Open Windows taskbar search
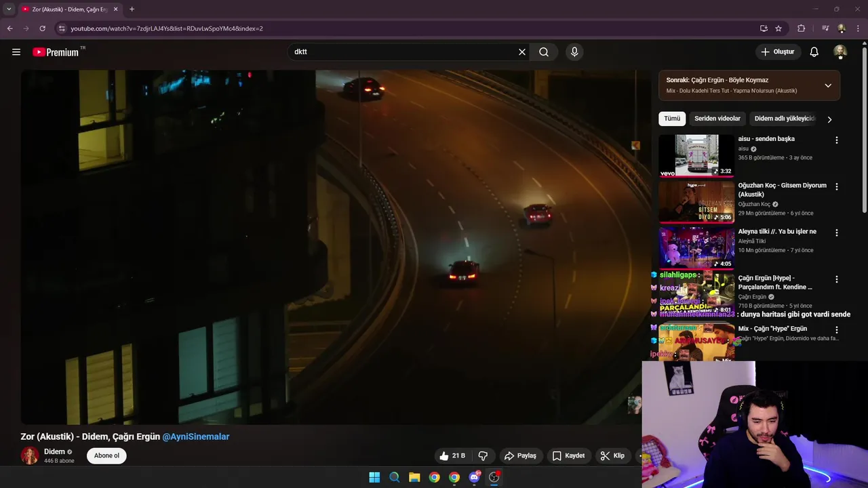Image resolution: width=868 pixels, height=488 pixels. coord(395,477)
